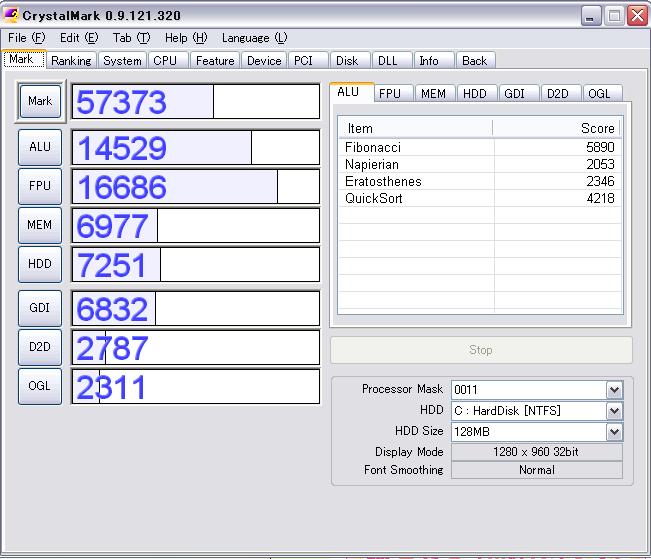Image resolution: width=651 pixels, height=559 pixels.
Task: Open the HDD drive dropdown
Action: click(537, 411)
